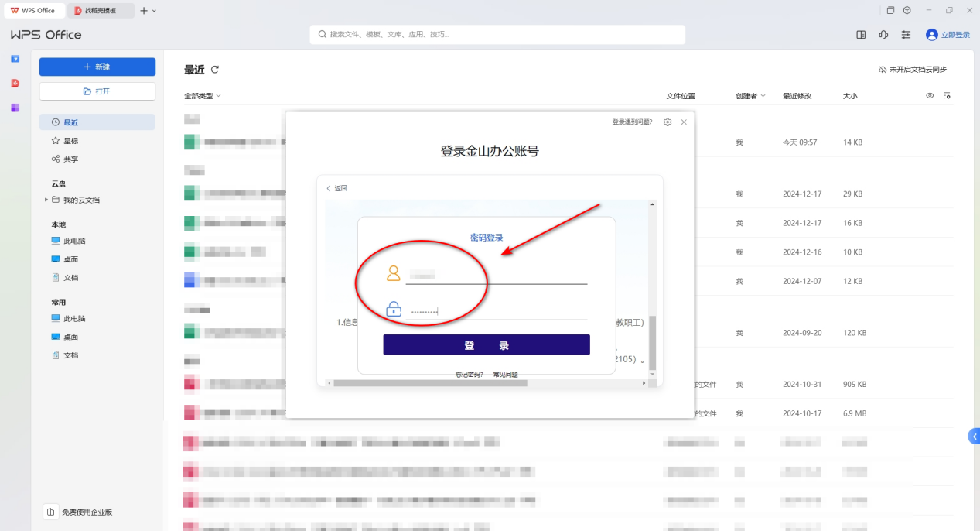980x531 pixels.
Task: Click the 打开 (open file) button
Action: 97,91
